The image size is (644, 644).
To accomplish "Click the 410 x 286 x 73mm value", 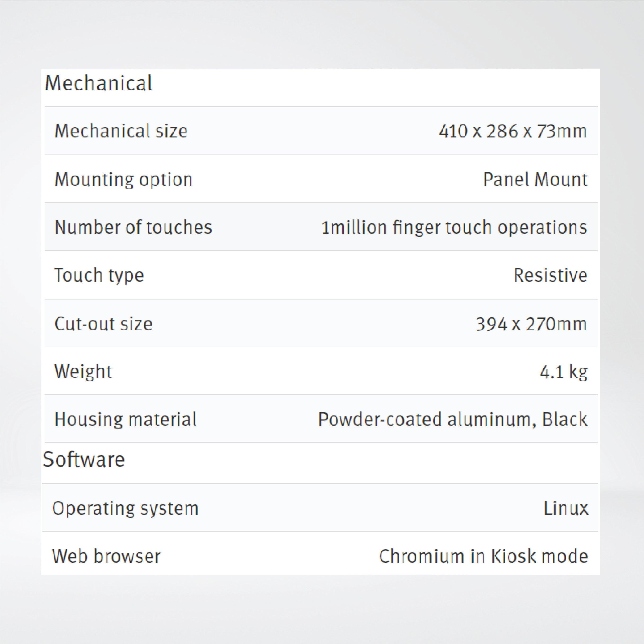I will point(513,131).
